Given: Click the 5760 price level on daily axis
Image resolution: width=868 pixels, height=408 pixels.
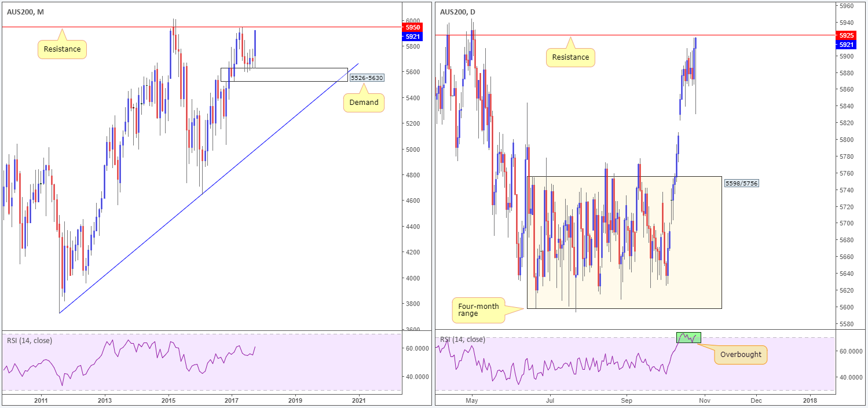Looking at the screenshot, I should (x=847, y=173).
